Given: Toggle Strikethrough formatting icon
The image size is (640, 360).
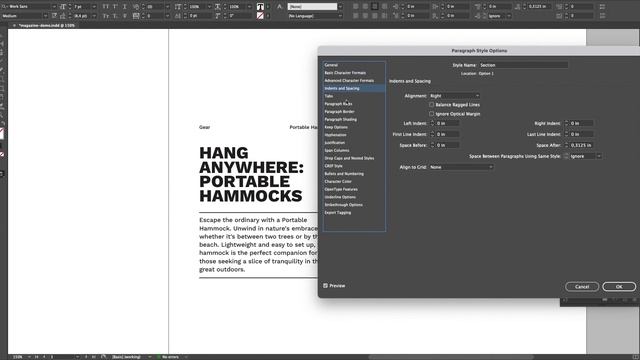Looking at the screenshot, I should click(x=124, y=16).
